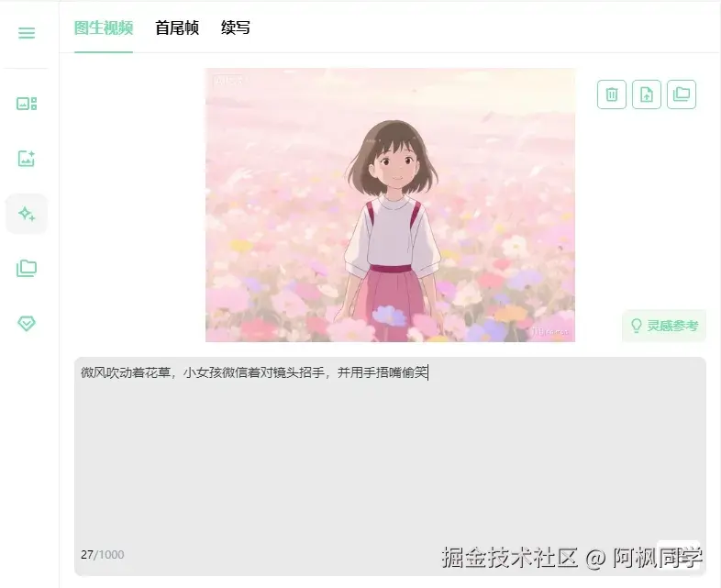Select the highlighted sparkle stars sidebar icon
721x588 pixels.
click(x=27, y=214)
